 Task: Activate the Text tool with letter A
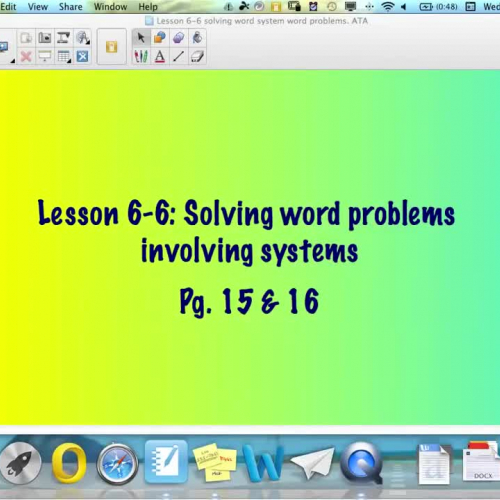coord(160,56)
